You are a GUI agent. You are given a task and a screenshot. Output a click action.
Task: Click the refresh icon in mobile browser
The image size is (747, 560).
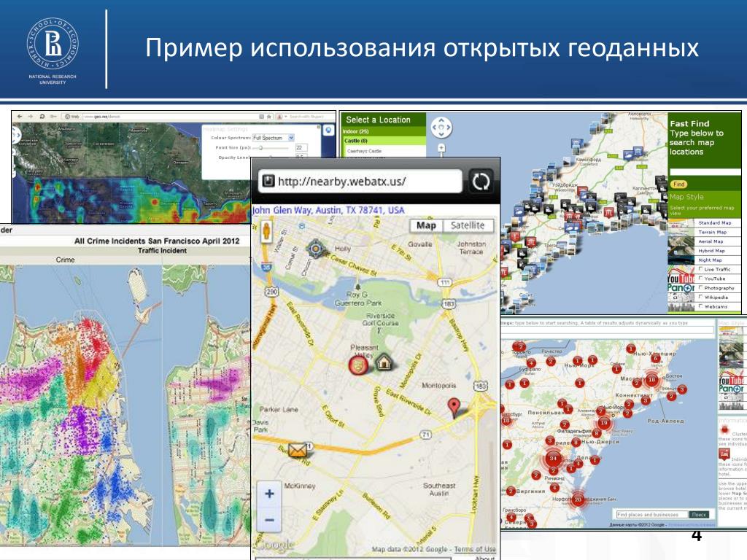coord(481,182)
